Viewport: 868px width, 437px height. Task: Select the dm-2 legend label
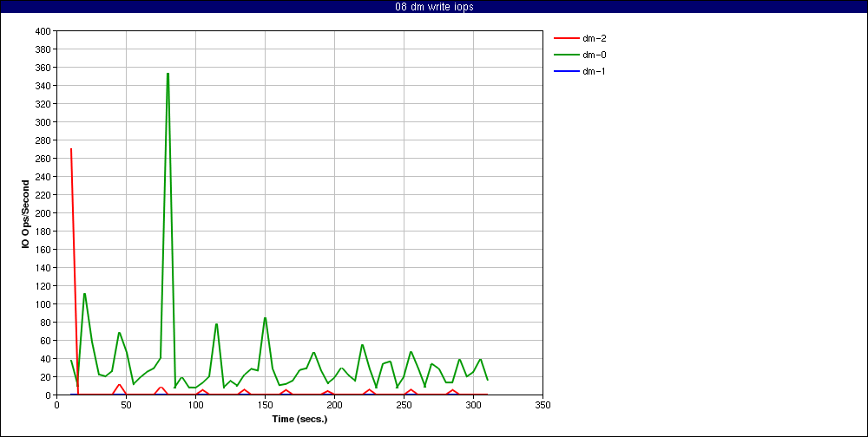tap(594, 38)
